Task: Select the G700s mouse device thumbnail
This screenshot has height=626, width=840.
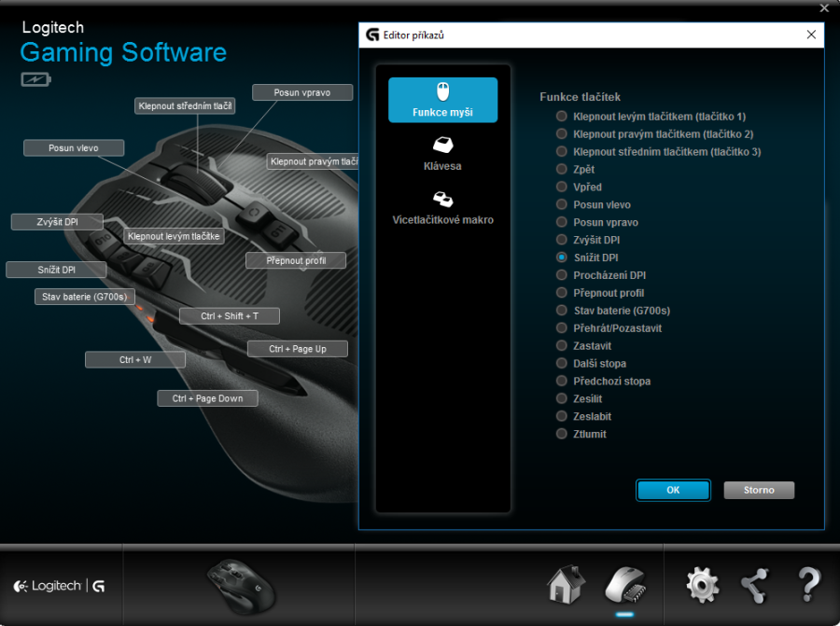Action: (241, 587)
